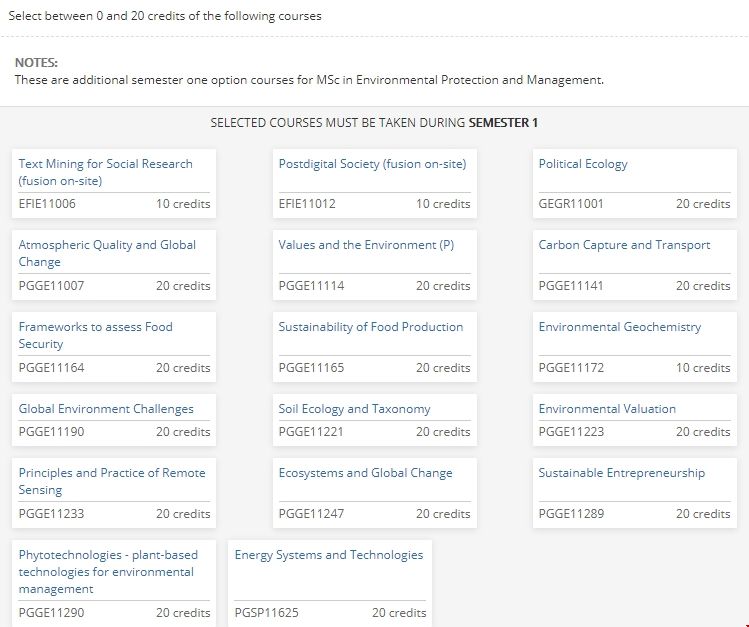Select Soil Ecology and Taxonomy

pos(354,409)
